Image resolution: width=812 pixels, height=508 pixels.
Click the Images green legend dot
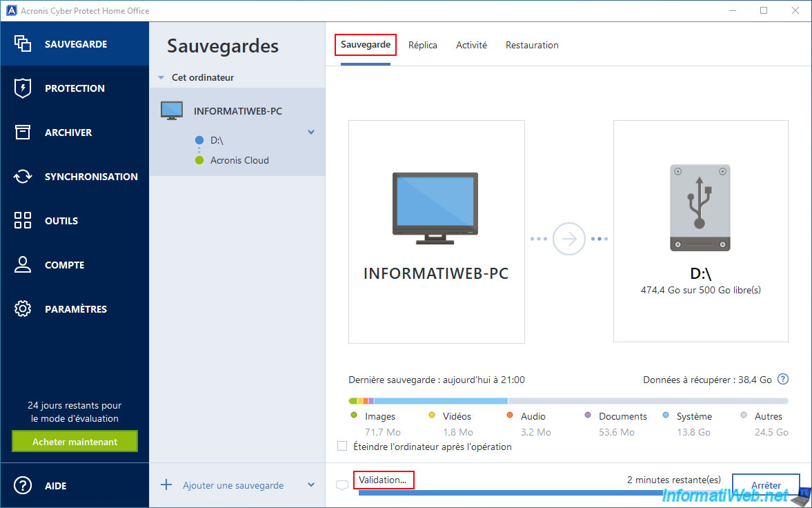click(x=354, y=416)
